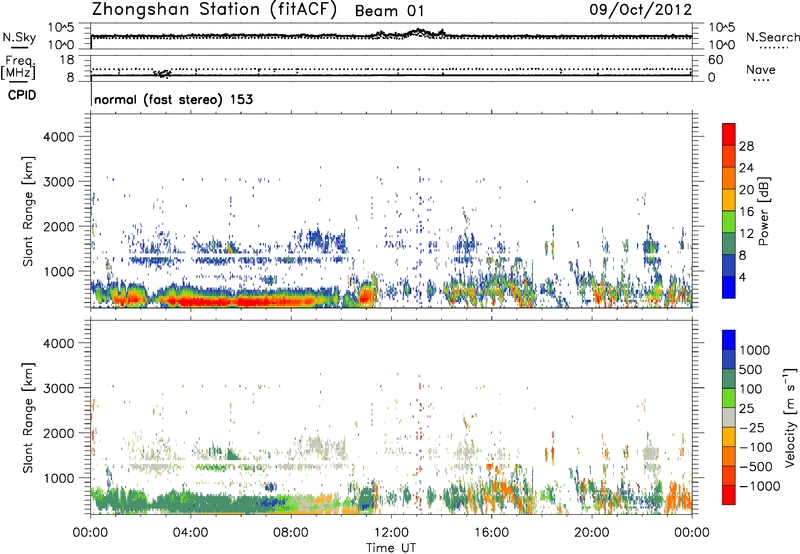Pick the blue top segment of velocity colorbar
The width and height of the screenshot is (800, 554).
tap(729, 340)
